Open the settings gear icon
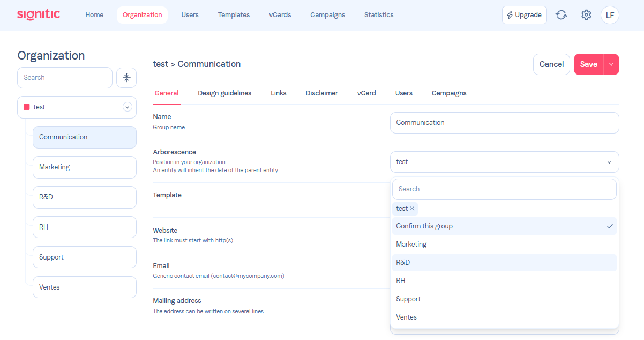 586,15
